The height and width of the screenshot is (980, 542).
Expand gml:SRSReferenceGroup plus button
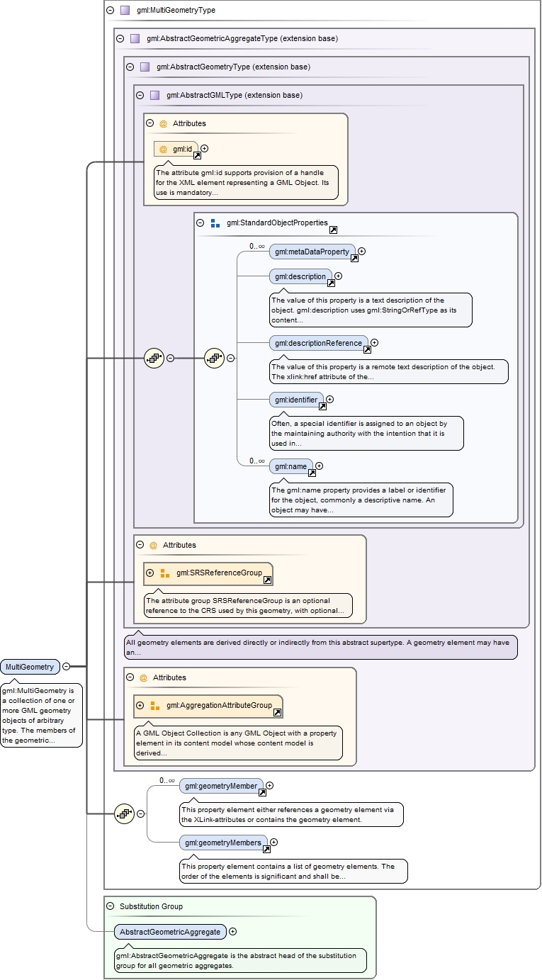tap(149, 573)
